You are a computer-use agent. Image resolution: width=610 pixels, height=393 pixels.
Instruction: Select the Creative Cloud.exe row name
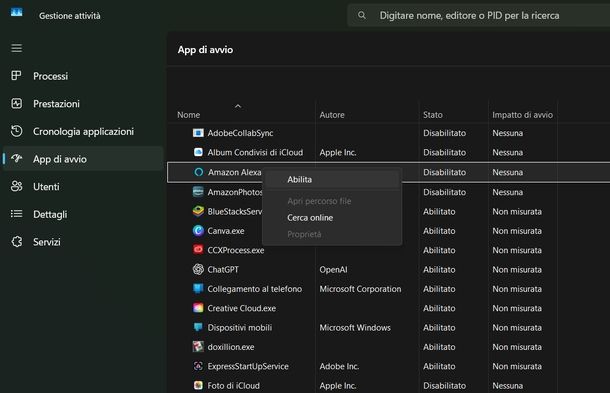tap(242, 308)
